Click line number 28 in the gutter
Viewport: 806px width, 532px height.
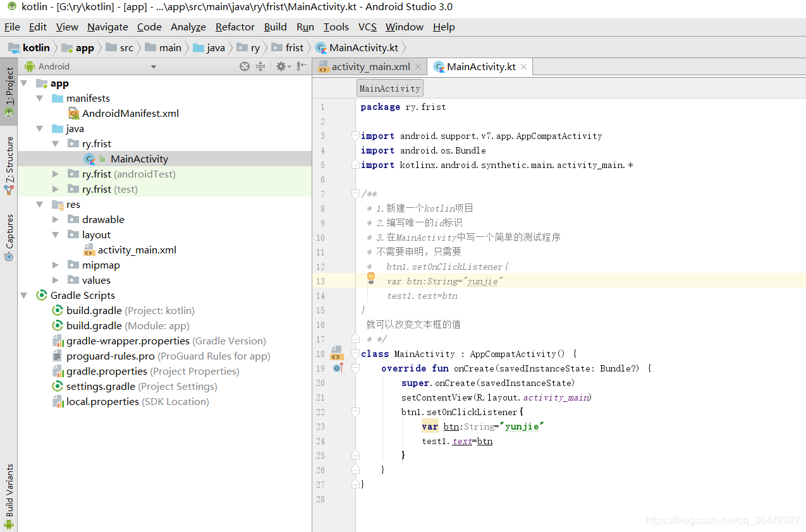321,499
